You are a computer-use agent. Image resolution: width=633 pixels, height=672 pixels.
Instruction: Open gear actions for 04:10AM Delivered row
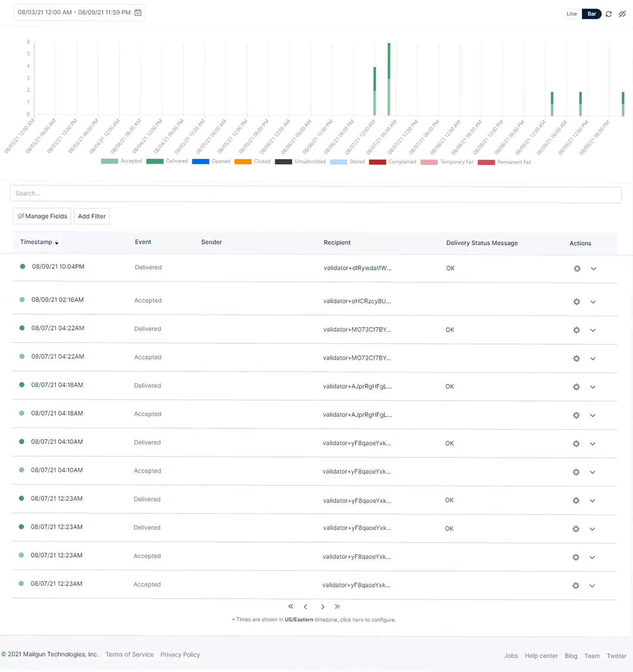tap(576, 444)
